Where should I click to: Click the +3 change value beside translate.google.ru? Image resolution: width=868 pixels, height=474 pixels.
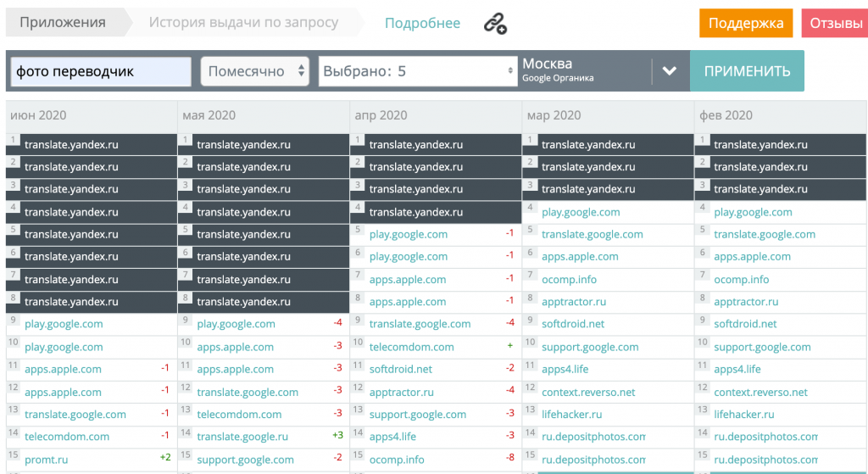pos(337,435)
